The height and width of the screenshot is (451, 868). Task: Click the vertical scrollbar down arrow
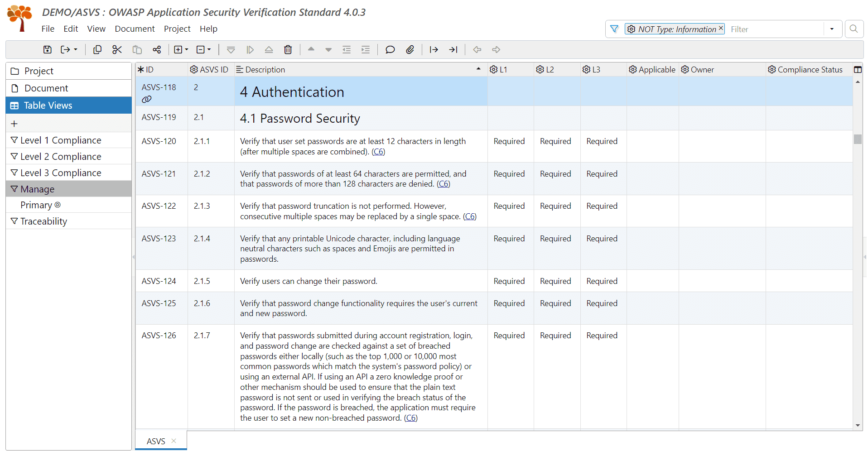tap(858, 425)
